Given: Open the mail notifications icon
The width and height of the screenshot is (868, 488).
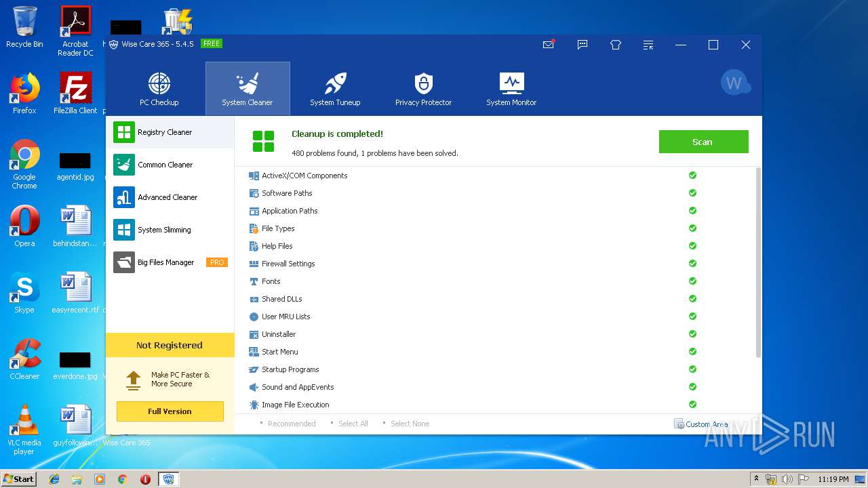Looking at the screenshot, I should coord(549,45).
